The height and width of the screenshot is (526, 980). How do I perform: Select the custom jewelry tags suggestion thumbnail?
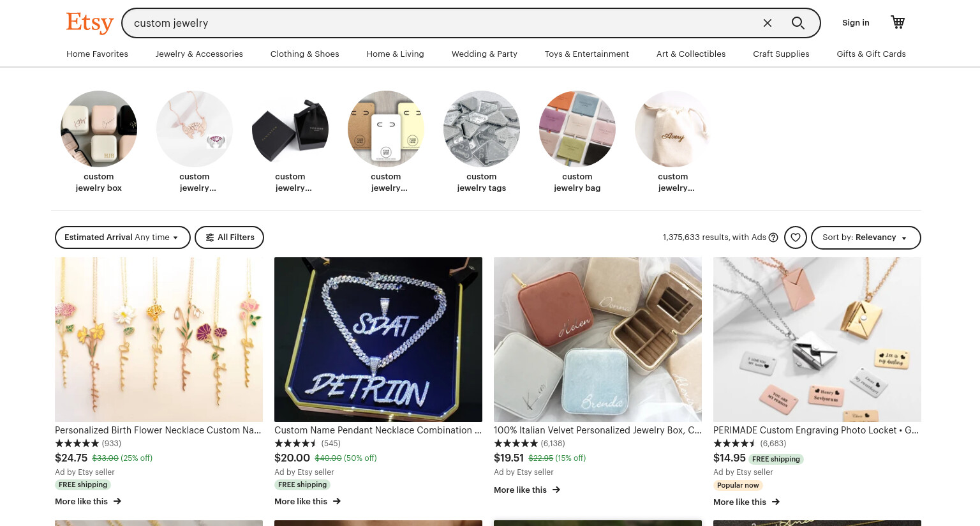[482, 129]
